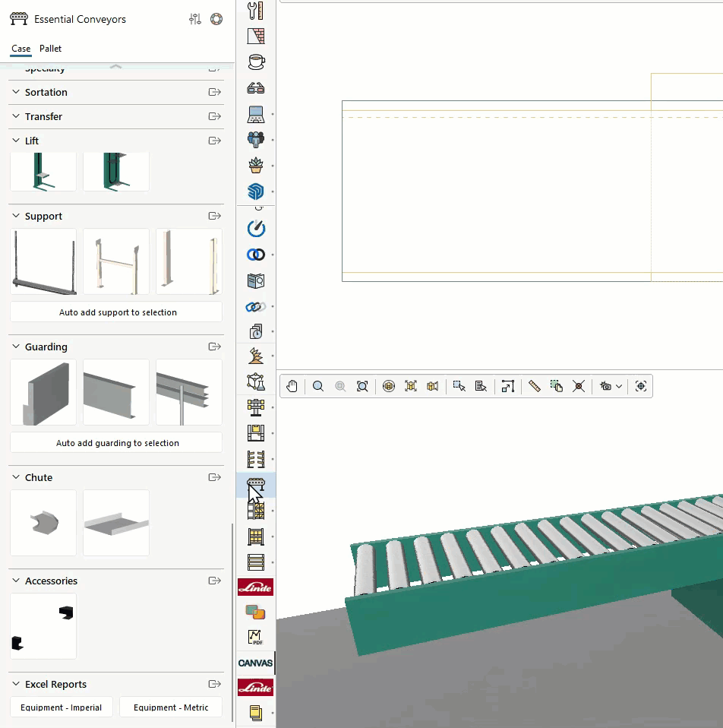The image size is (723, 728).
Task: Select the ruler Measure tool
Action: pos(534,386)
